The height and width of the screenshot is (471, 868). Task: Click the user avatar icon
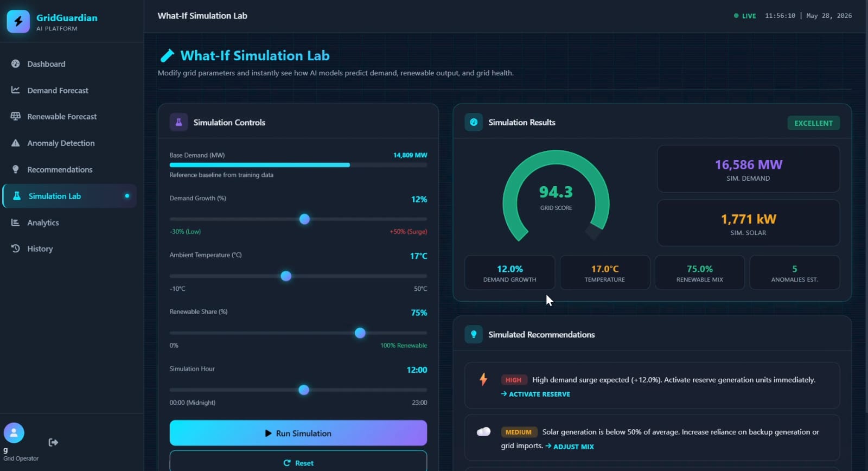click(14, 433)
